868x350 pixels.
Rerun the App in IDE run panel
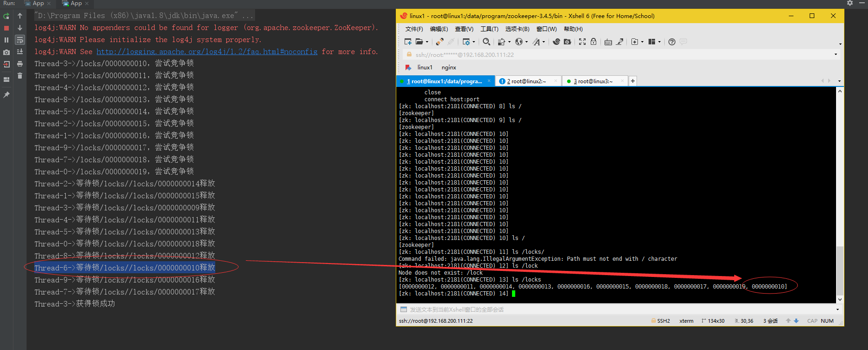pyautogui.click(x=6, y=16)
